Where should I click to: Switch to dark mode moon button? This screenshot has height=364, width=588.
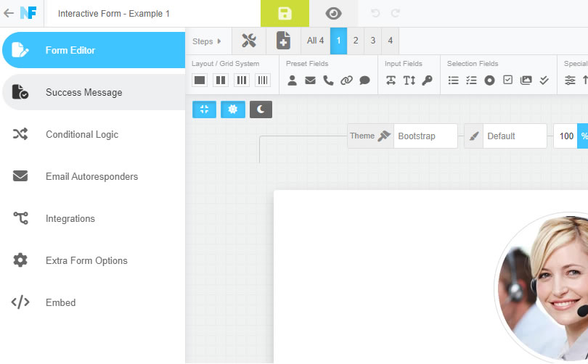[x=261, y=109]
